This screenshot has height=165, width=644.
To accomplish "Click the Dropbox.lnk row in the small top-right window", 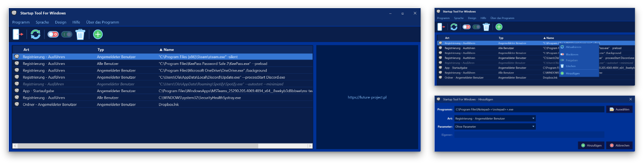I will click(x=536, y=78).
